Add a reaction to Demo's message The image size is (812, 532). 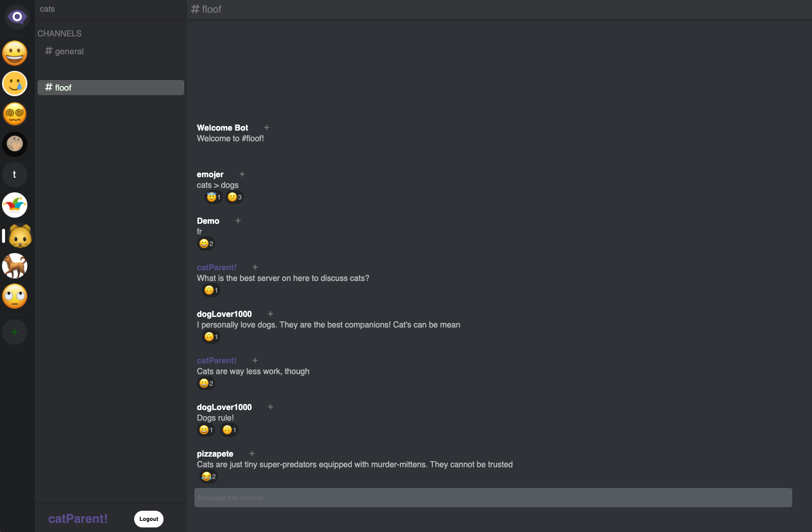238,221
